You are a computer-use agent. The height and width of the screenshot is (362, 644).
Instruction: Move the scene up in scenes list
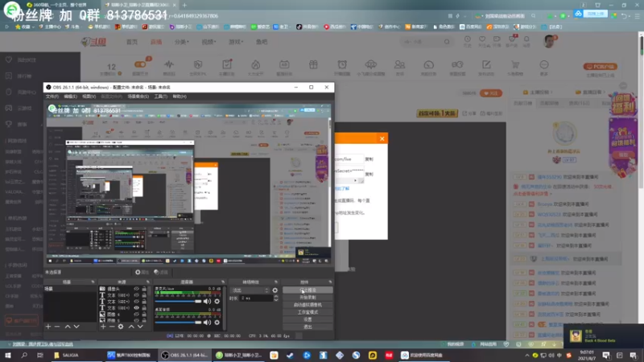68,327
